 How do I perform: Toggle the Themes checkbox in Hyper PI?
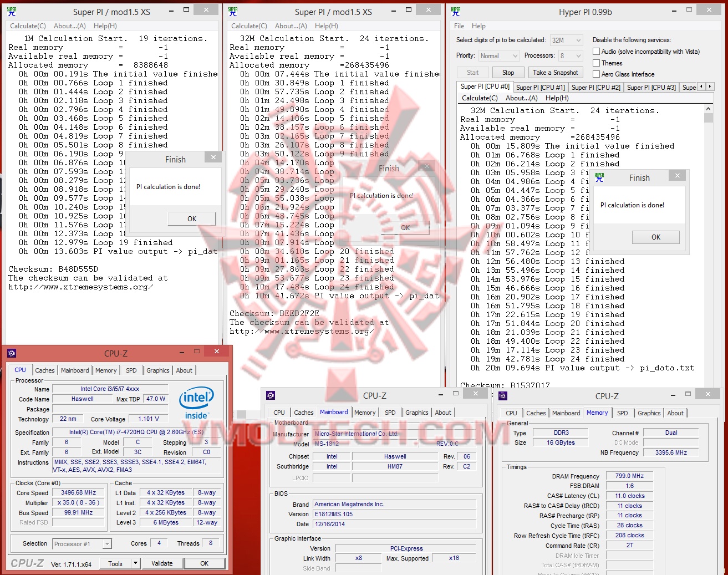click(597, 63)
